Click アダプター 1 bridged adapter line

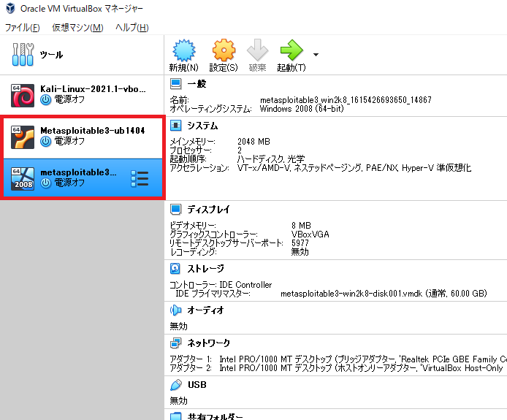(x=338, y=359)
